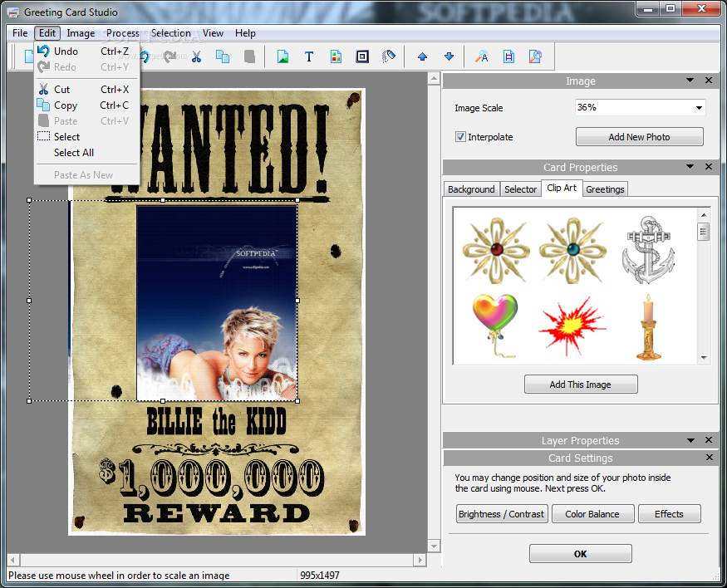
Task: Click the Add This Image button
Action: pos(581,385)
